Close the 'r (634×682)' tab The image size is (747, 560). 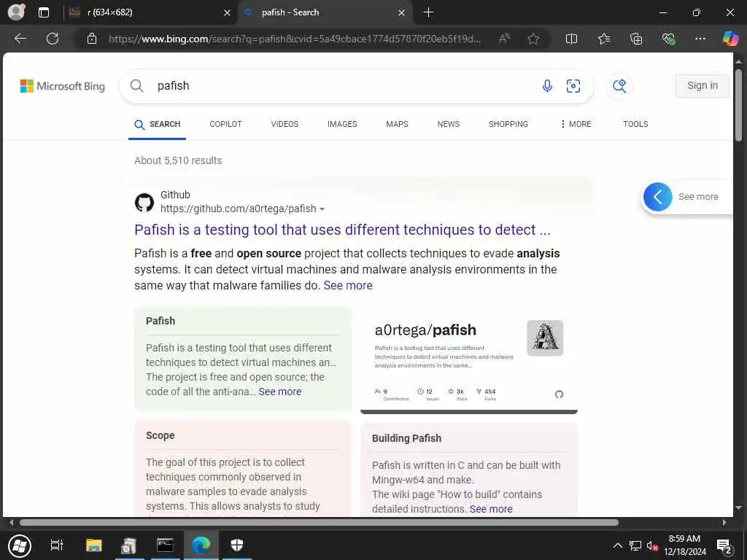228,13
